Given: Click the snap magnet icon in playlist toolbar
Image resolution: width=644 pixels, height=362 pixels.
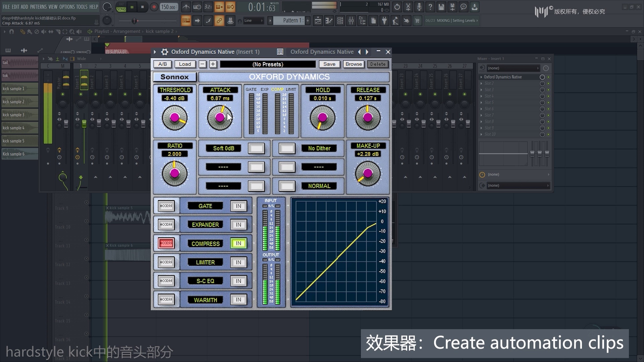Looking at the screenshot, I should pyautogui.click(x=11, y=32).
